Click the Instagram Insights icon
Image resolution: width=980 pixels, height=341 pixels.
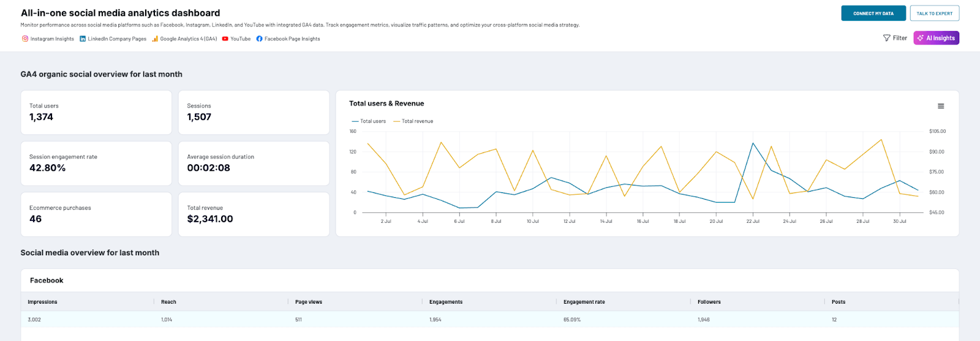[x=25, y=39]
